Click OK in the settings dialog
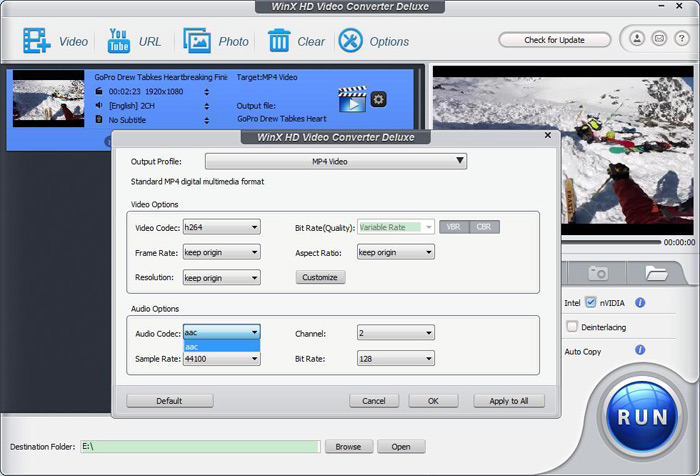 click(433, 401)
